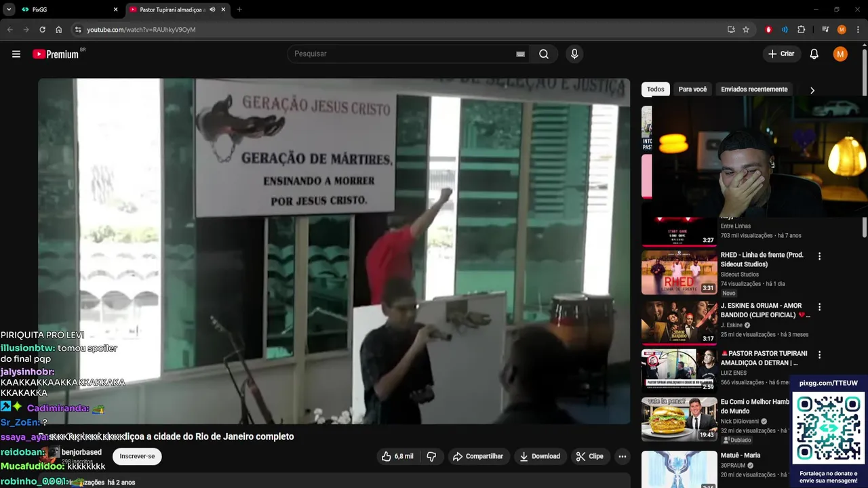This screenshot has width=868, height=488.
Task: Open benjorbased channel name
Action: click(x=81, y=452)
